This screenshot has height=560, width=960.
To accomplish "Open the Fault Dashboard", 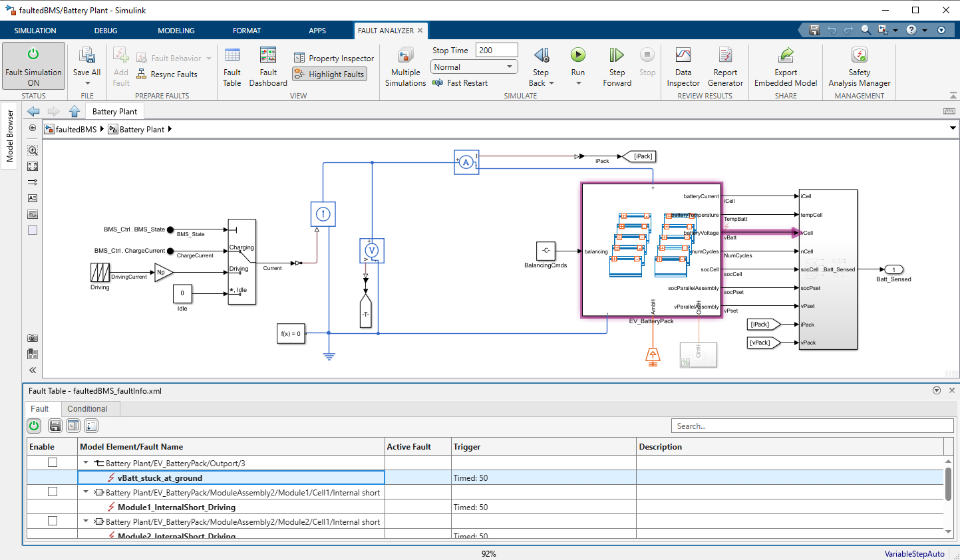I will coord(268,67).
